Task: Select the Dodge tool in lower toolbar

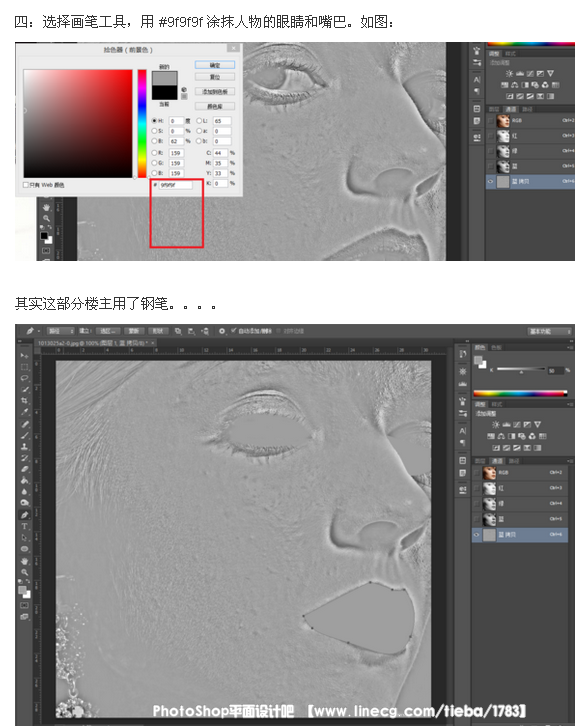Action: pyautogui.click(x=24, y=503)
